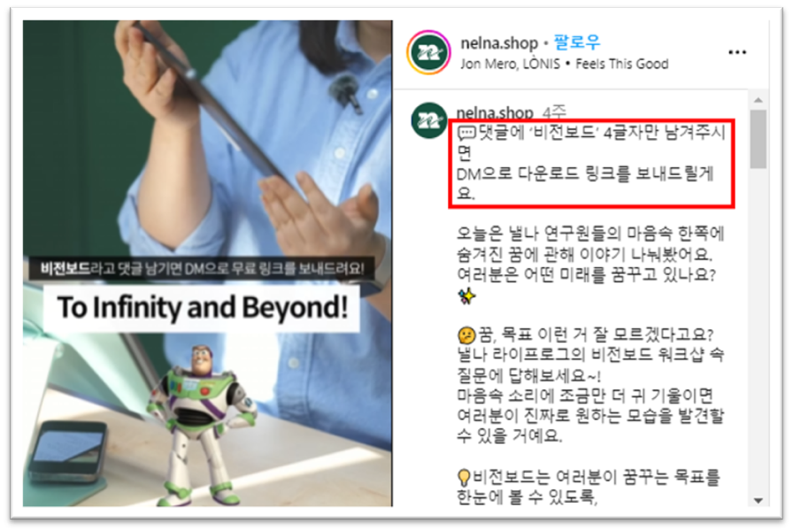Viewport: 793px width, 532px height.
Task: Click the scrollbar down arrow in caption panel
Action: click(x=758, y=501)
